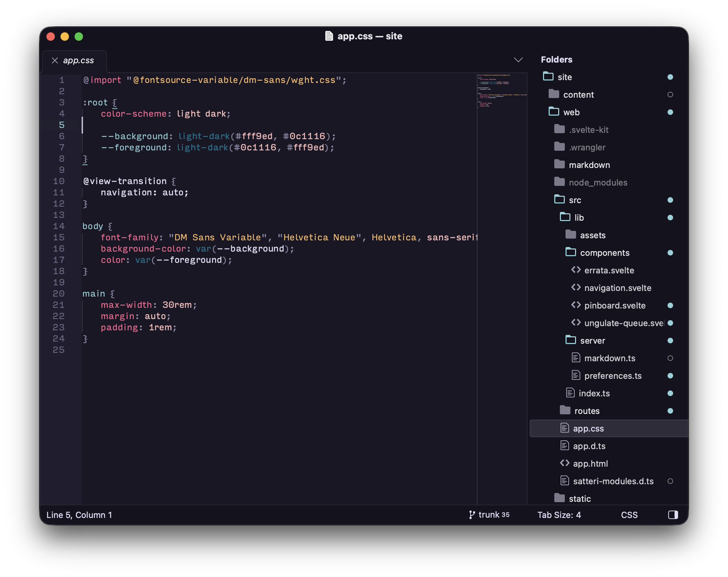728x577 pixels.
Task: Click the font-family property in body
Action: click(130, 238)
